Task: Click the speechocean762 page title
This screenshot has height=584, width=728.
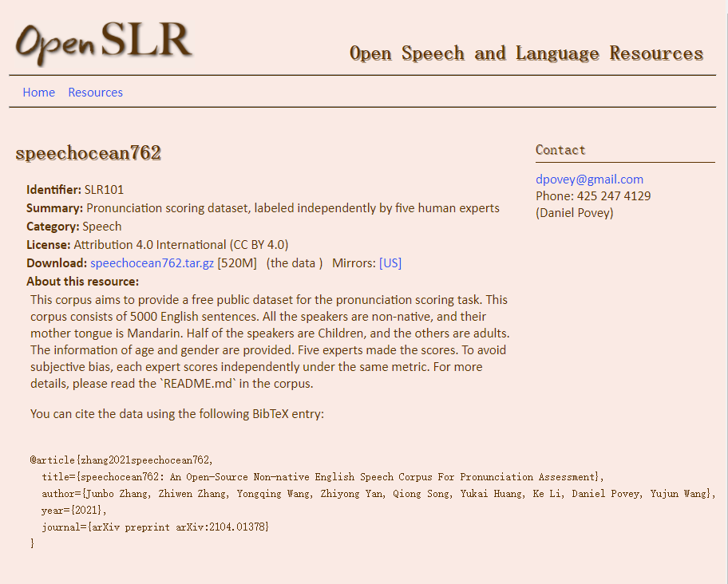Action: click(88, 153)
